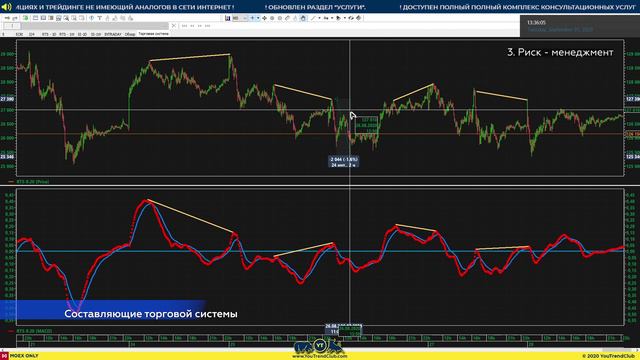Open the crosshair tool dropdown arrow
This screenshot has height=360, width=640.
(258, 18)
